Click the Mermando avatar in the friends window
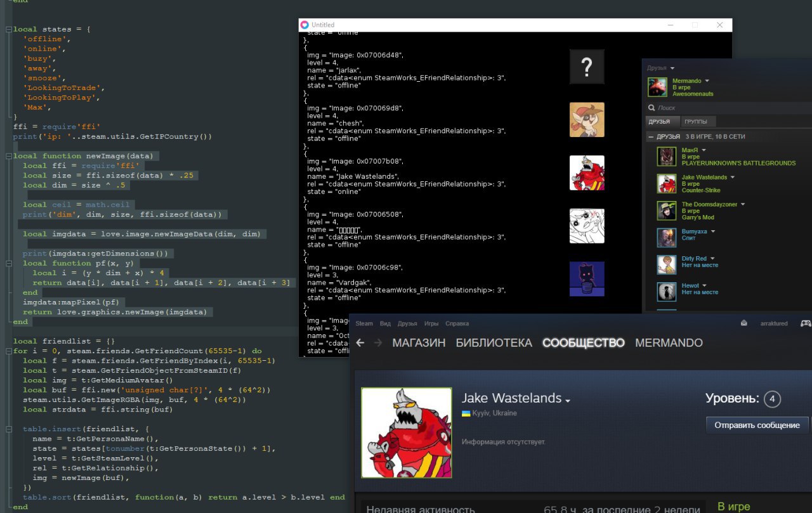This screenshot has height=513, width=812. [657, 88]
